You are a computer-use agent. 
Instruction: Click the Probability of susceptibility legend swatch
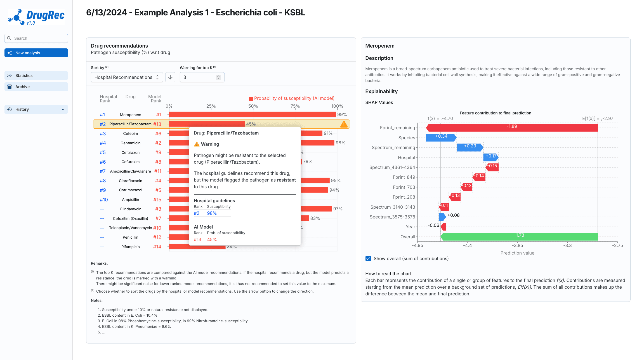tap(251, 98)
